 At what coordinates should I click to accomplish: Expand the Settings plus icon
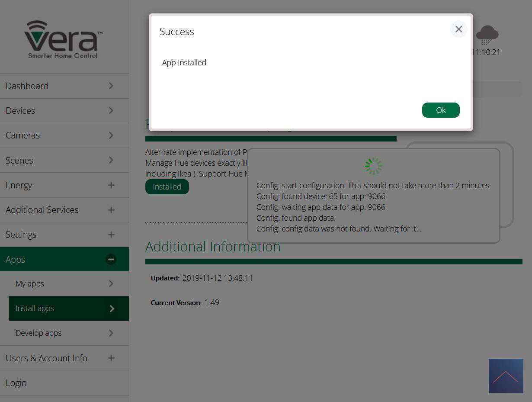(111, 235)
